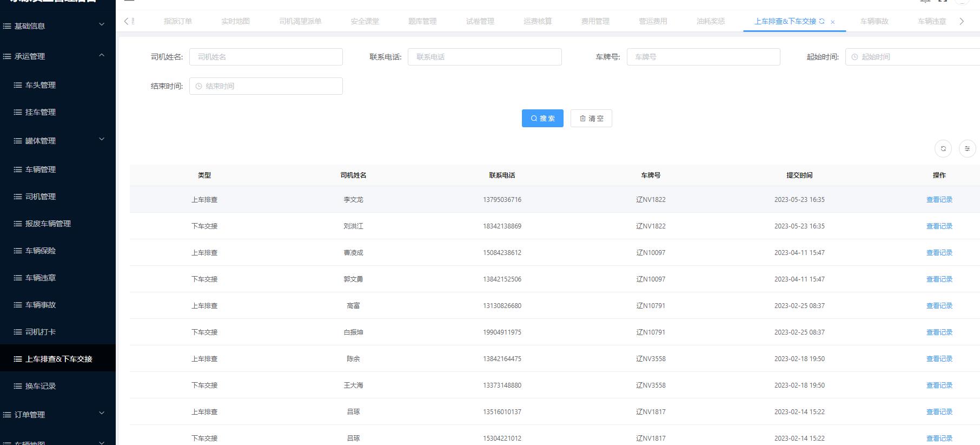The height and width of the screenshot is (445, 980).
Task: Expand the 罐体管理 submenu chevron
Action: point(101,140)
